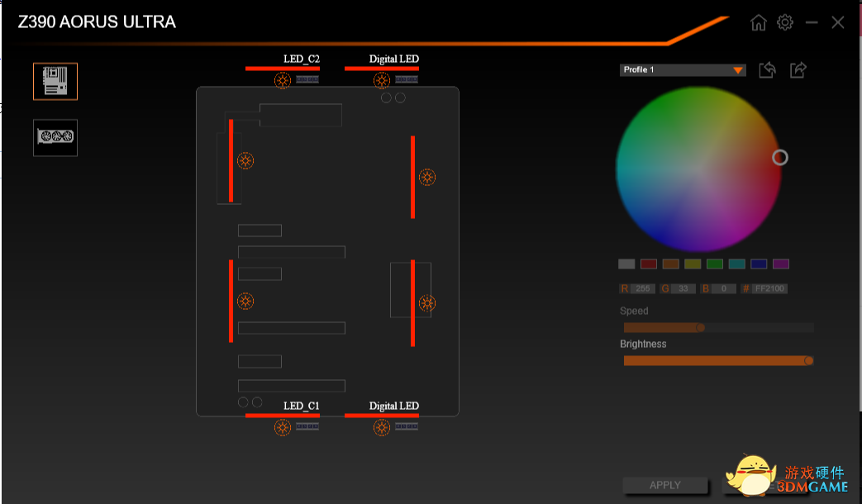Open settings with the gear icon
862x504 pixels.
pyautogui.click(x=785, y=22)
